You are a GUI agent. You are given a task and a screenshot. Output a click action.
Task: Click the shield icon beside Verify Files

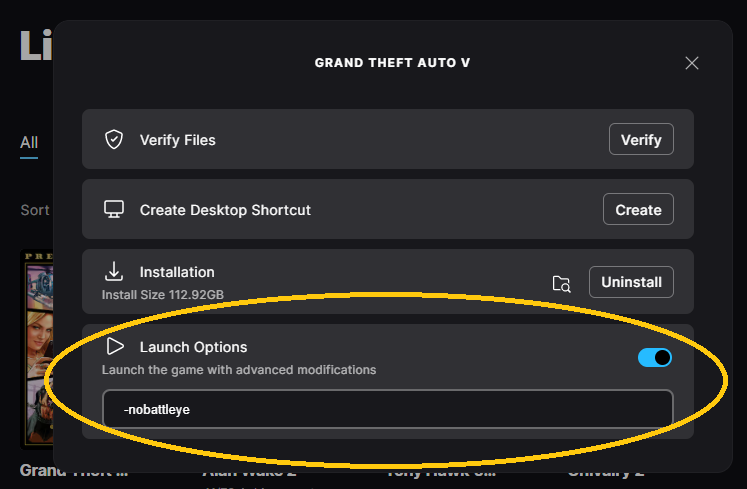[x=114, y=140]
